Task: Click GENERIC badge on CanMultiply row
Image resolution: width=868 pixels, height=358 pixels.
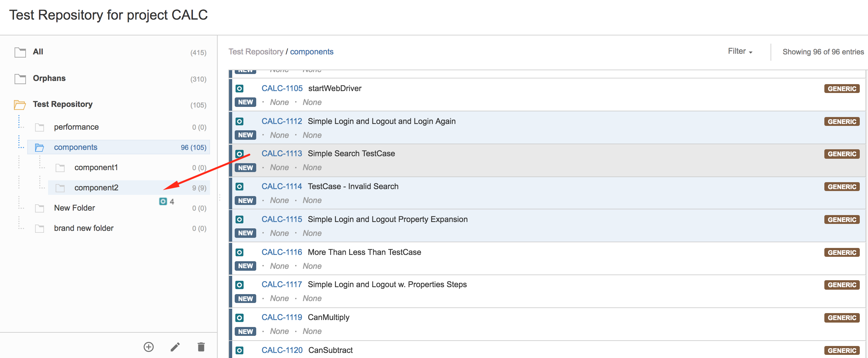Action: click(x=842, y=318)
